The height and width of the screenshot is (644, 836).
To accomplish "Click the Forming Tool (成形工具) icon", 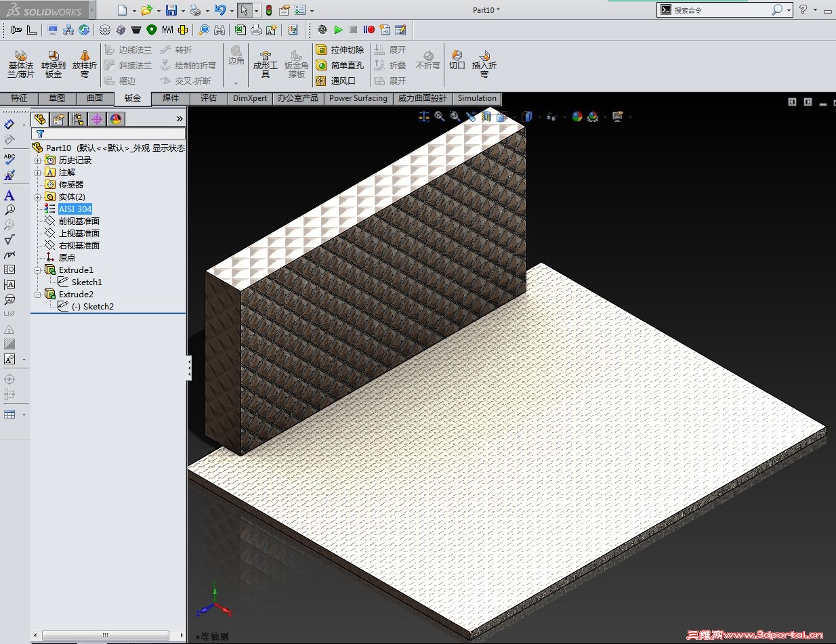I will tap(265, 64).
